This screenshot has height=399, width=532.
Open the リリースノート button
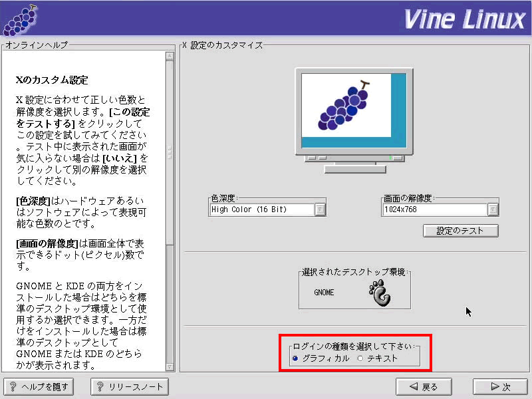pos(129,386)
